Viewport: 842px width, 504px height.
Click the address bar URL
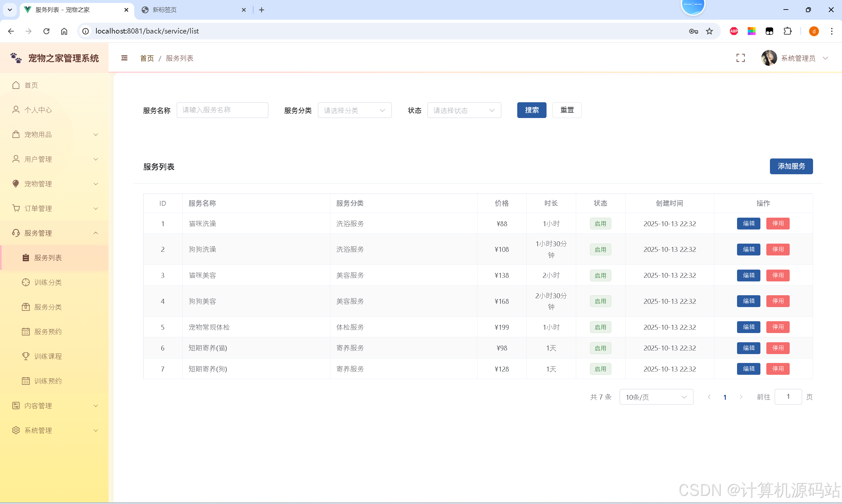point(147,31)
